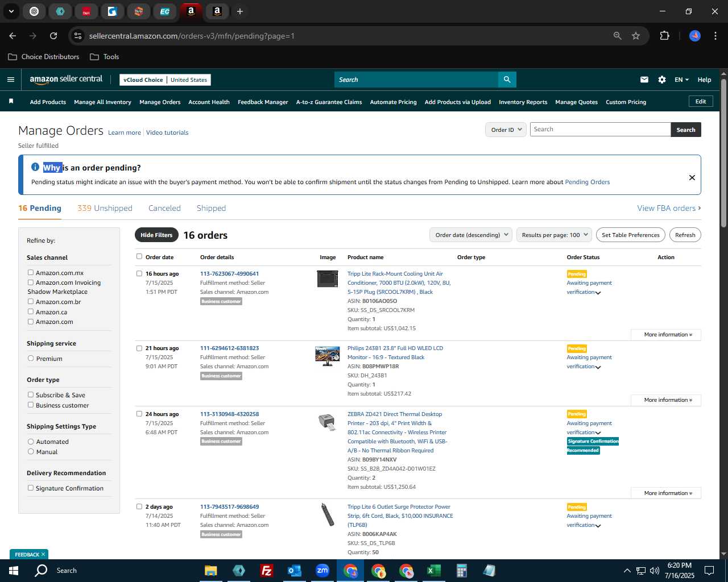Viewport: 728px width, 582px height.
Task: Open the browser extensions puzzle icon
Action: [x=664, y=36]
